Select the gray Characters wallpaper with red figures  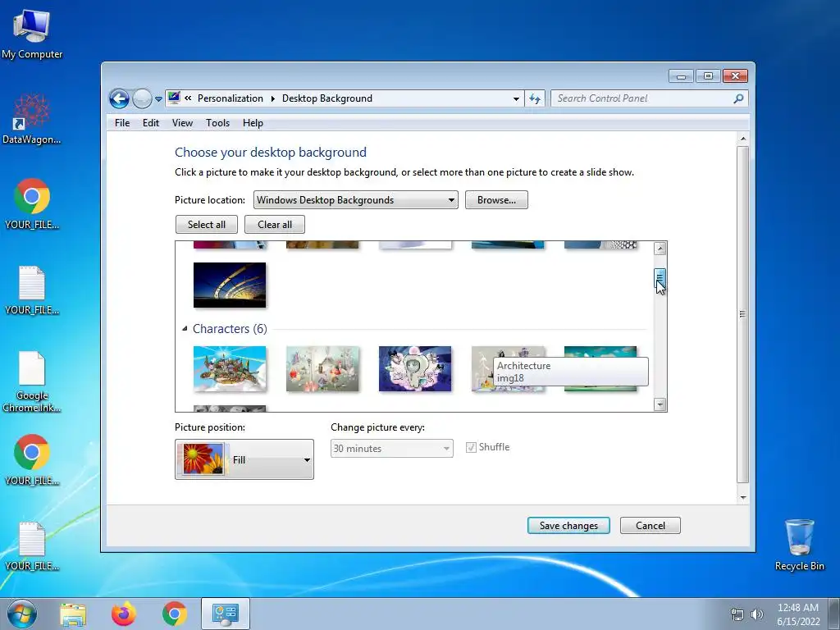click(x=322, y=369)
